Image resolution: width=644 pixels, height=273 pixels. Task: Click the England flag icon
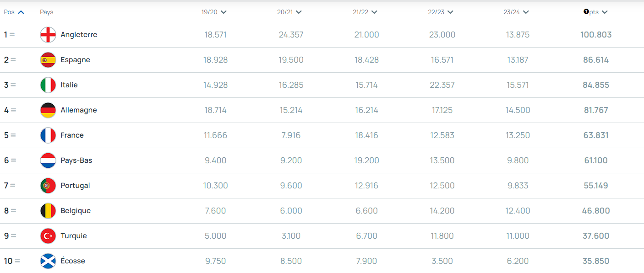coord(48,35)
